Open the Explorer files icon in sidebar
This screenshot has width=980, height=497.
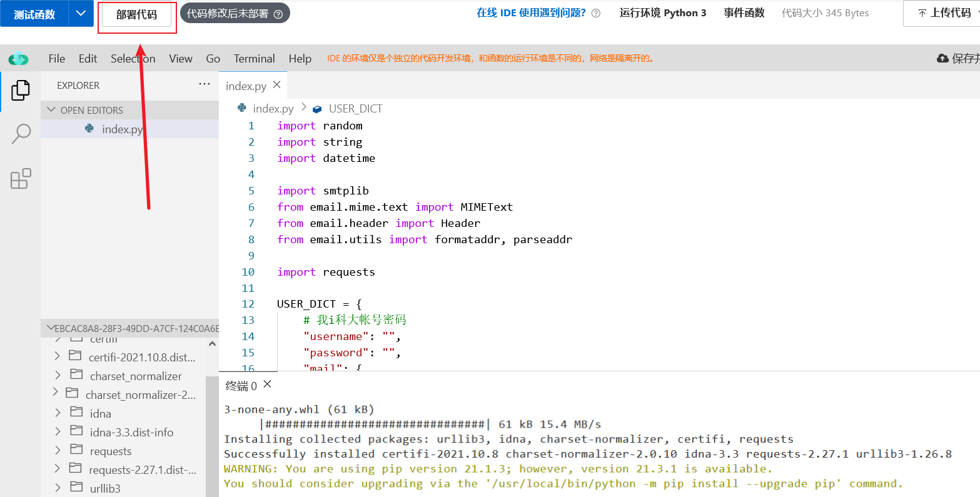[x=21, y=90]
